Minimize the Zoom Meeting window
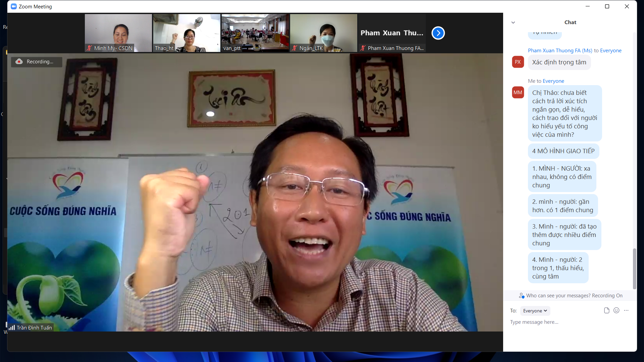644x362 pixels. (x=588, y=6)
